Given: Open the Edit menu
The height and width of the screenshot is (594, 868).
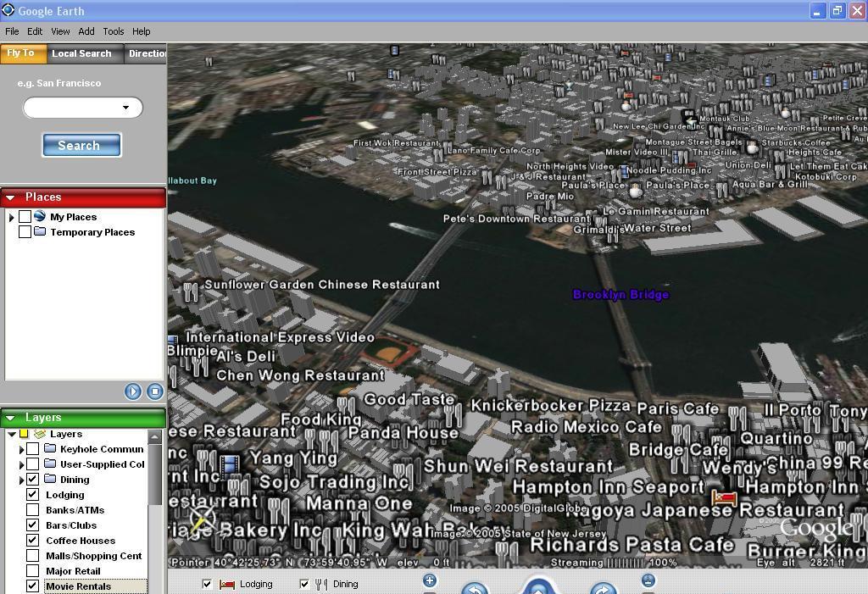Looking at the screenshot, I should (x=35, y=31).
